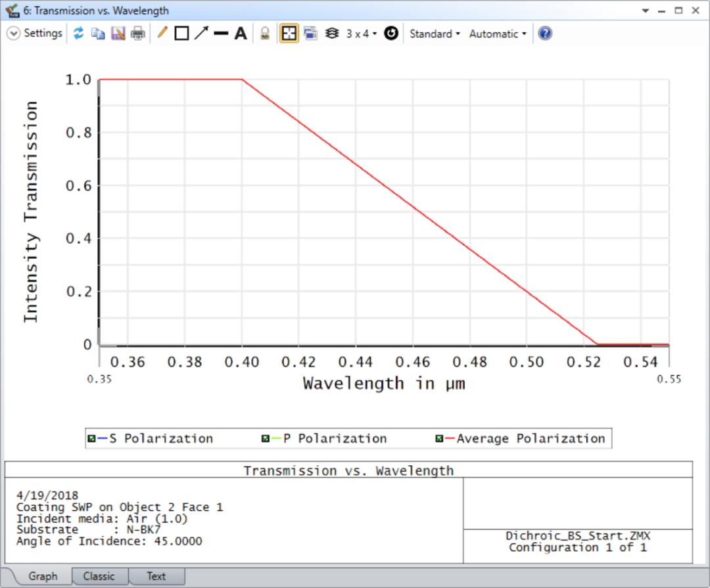Refresh the transmission plot
Image resolution: width=710 pixels, height=588 pixels.
[78, 33]
